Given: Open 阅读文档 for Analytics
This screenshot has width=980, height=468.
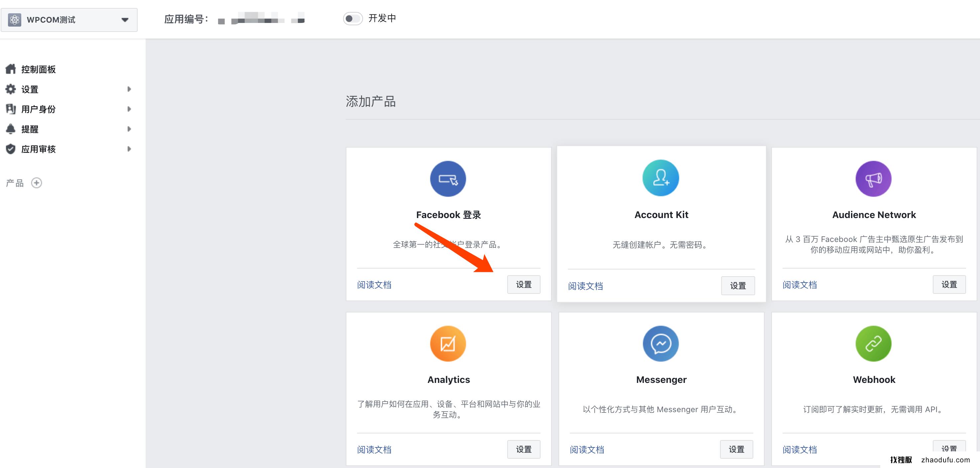Looking at the screenshot, I should [374, 449].
